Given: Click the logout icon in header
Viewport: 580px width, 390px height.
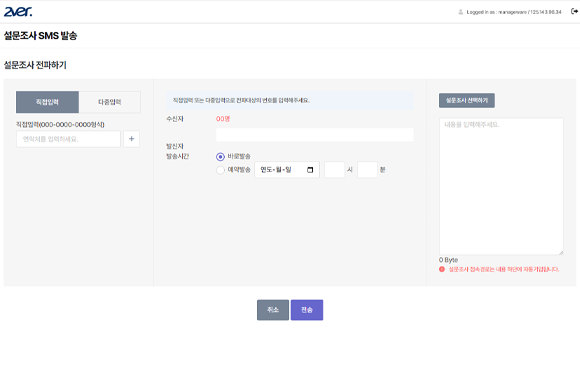Looking at the screenshot, I should click(574, 11).
